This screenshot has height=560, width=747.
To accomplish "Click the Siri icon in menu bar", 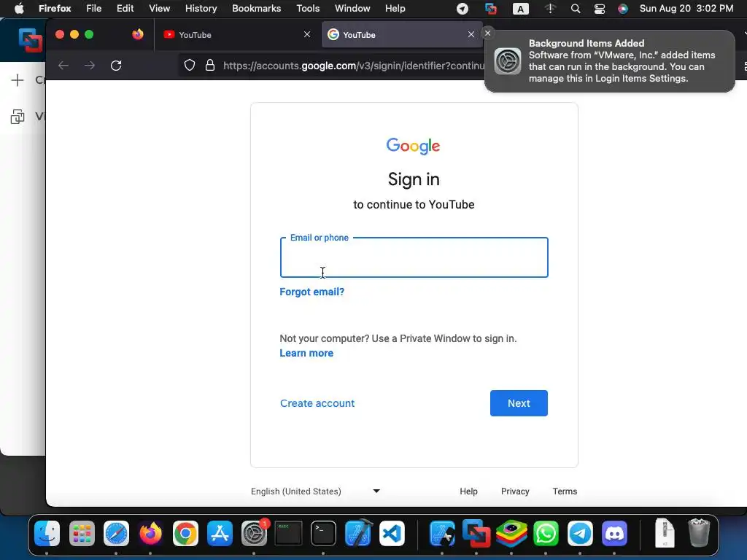I will [x=623, y=9].
